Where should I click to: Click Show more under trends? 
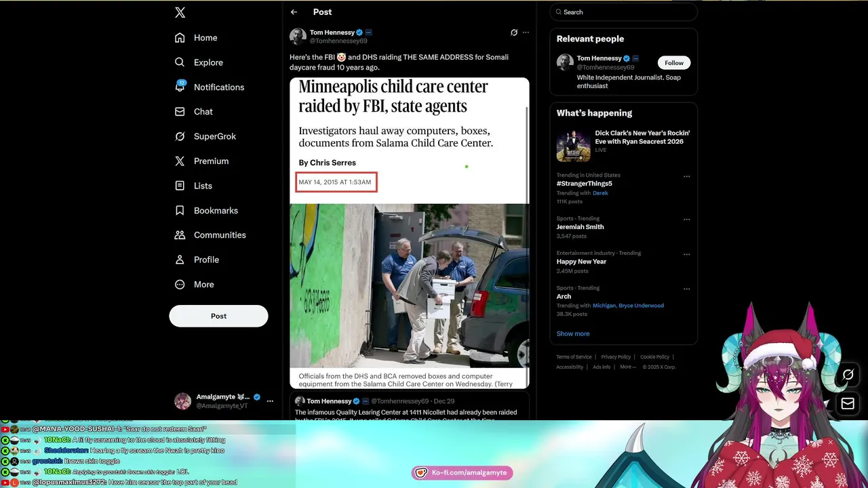(573, 333)
